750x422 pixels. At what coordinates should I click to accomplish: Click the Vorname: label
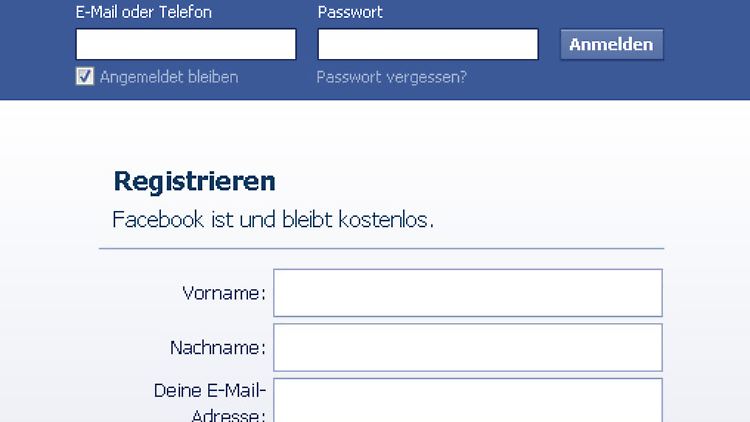coord(223,294)
